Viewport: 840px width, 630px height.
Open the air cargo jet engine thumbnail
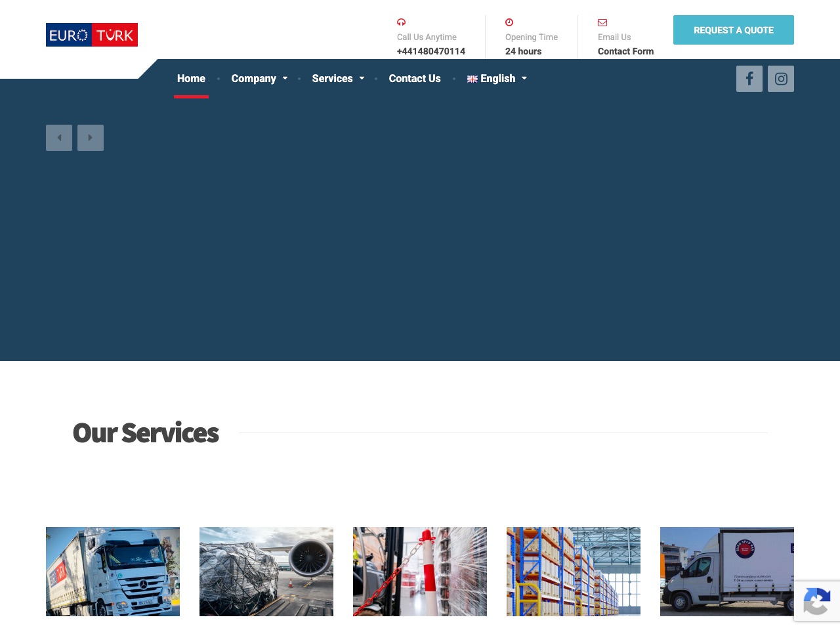(x=266, y=572)
